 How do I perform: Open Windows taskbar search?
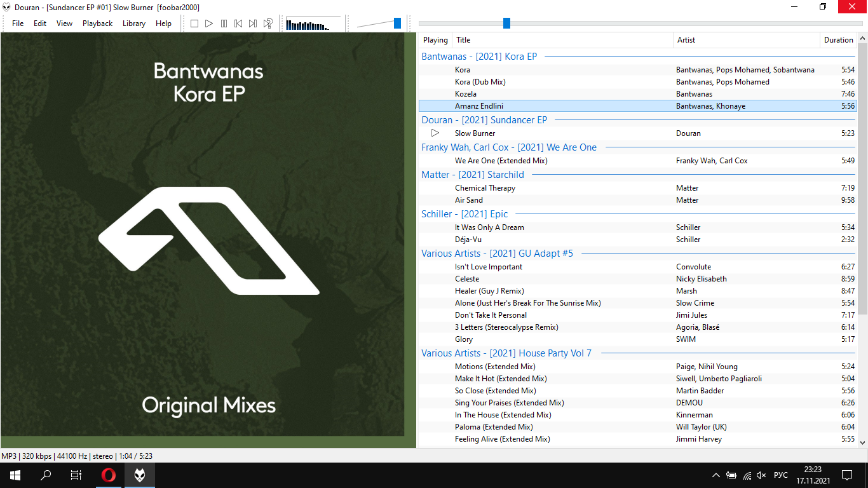tap(46, 475)
